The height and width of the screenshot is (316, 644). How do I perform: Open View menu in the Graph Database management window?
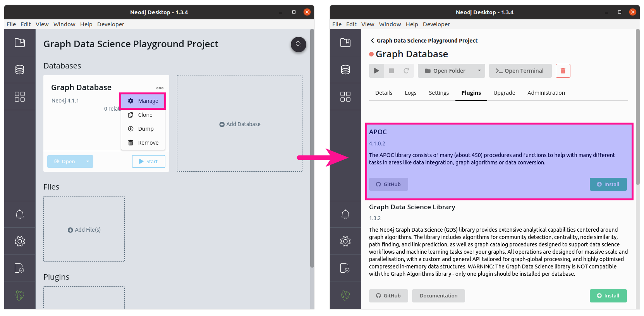(368, 24)
